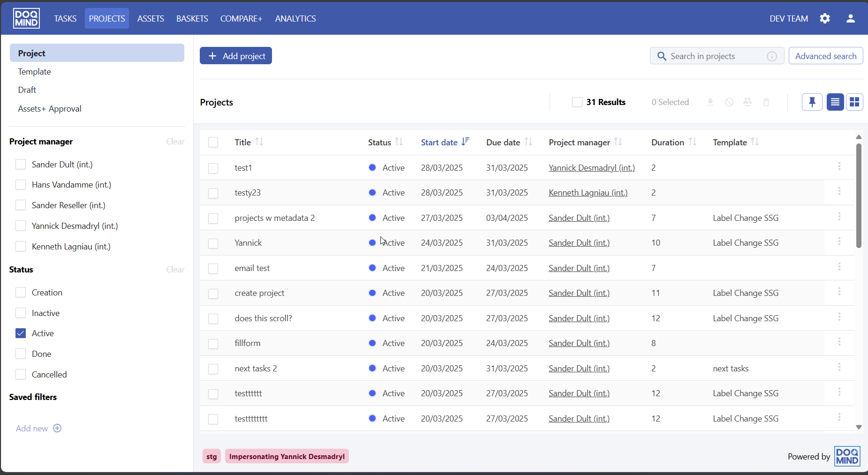Open the ANALYTICS tab

pos(295,19)
